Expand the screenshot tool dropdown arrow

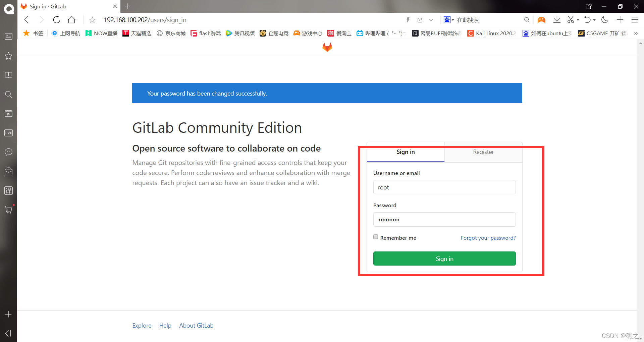[578, 20]
